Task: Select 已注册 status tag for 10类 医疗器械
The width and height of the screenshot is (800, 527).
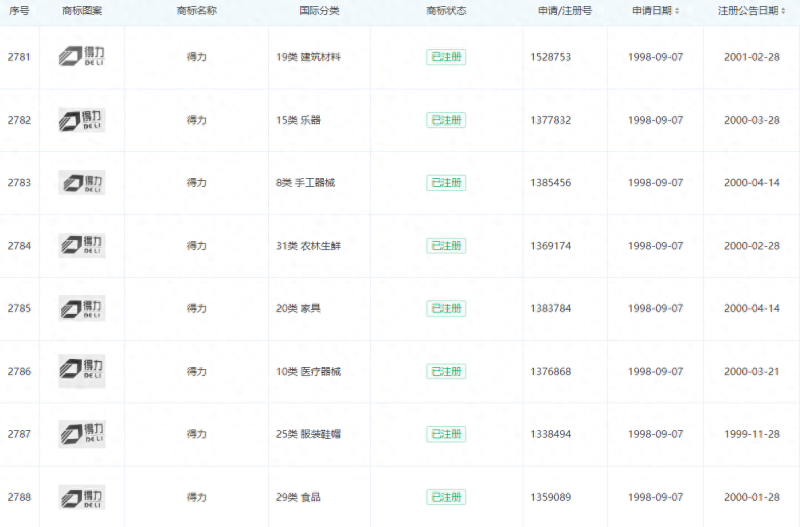Action: tap(446, 371)
